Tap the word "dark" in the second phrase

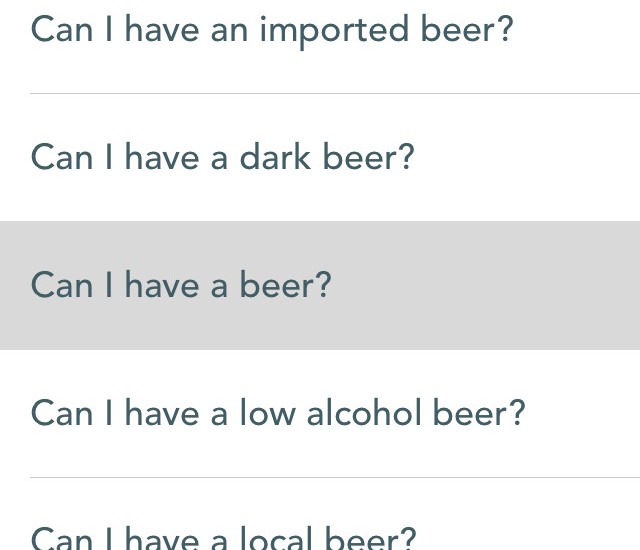tap(275, 158)
